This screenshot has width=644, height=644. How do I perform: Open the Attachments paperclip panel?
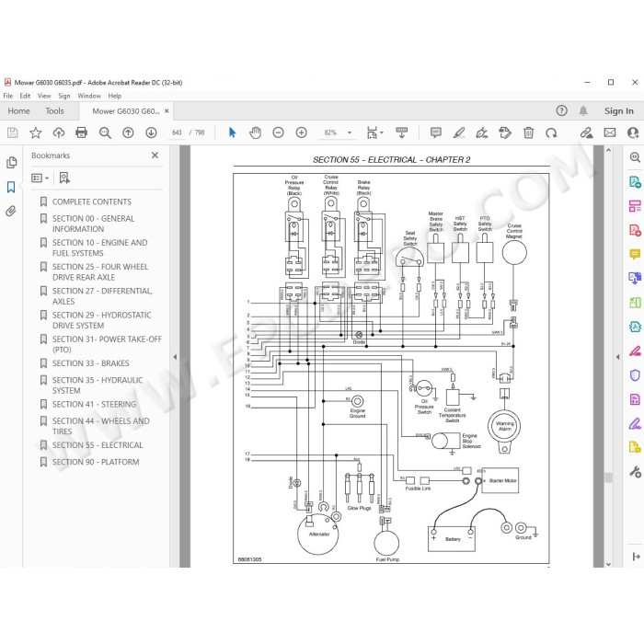pos(11,211)
